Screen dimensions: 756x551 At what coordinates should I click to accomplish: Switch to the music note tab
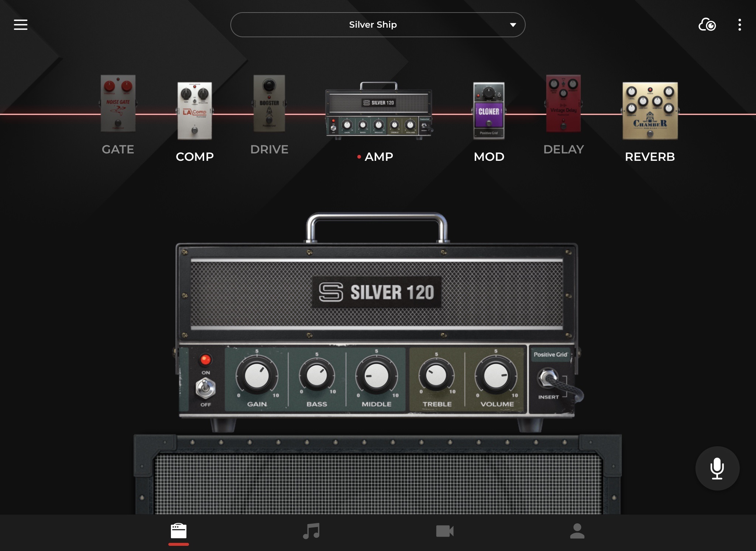pyautogui.click(x=311, y=531)
